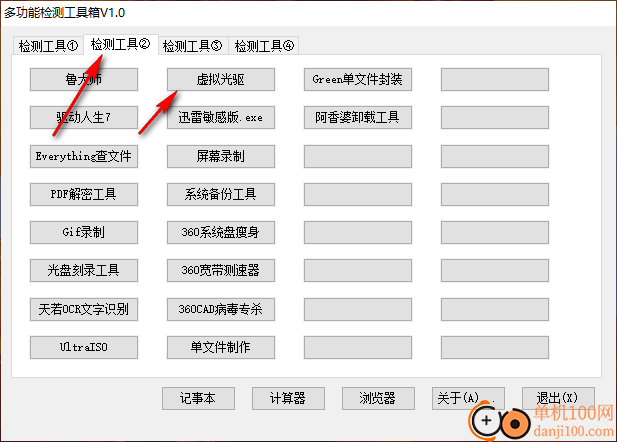Image resolution: width=617 pixels, height=442 pixels.
Task: Start the PDF解密工具 button
Action: coord(84,194)
